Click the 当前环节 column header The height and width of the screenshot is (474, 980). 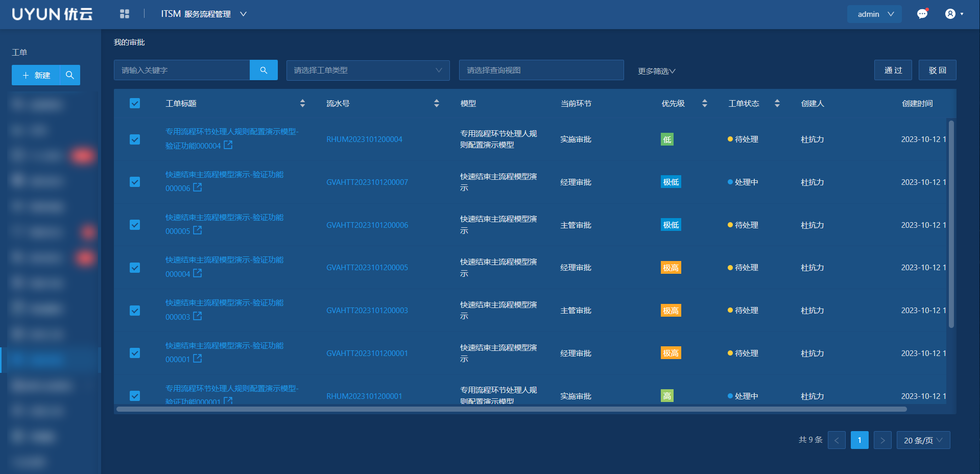pos(576,103)
